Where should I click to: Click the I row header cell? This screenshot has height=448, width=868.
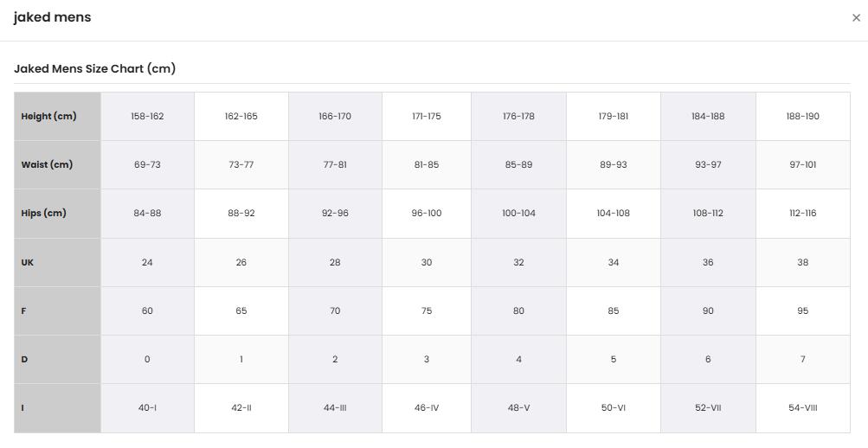58,408
